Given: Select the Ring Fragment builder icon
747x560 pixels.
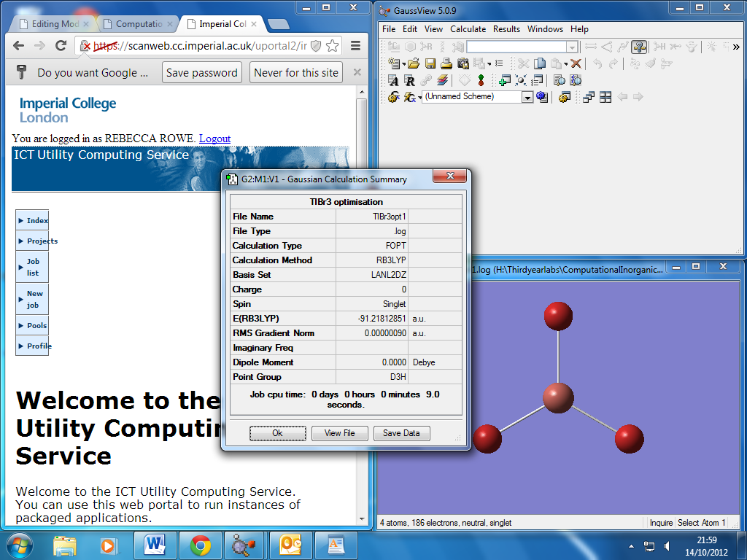Looking at the screenshot, I should click(x=410, y=46).
